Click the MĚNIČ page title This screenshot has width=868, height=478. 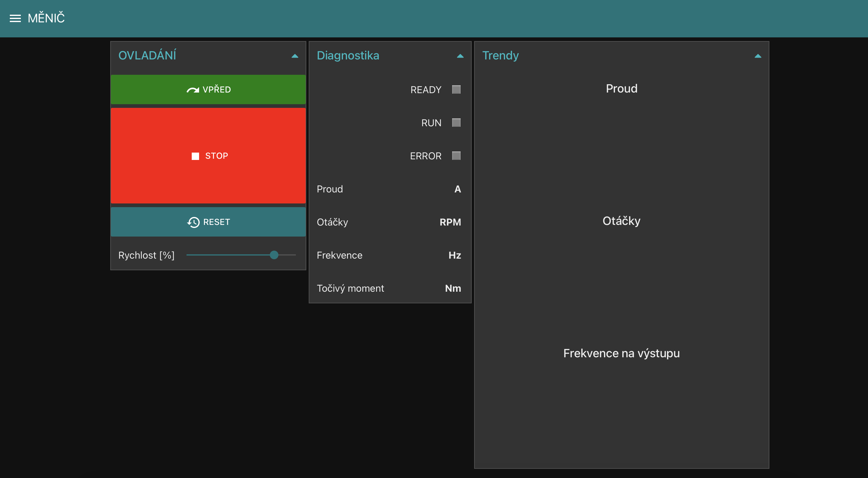pyautogui.click(x=46, y=18)
